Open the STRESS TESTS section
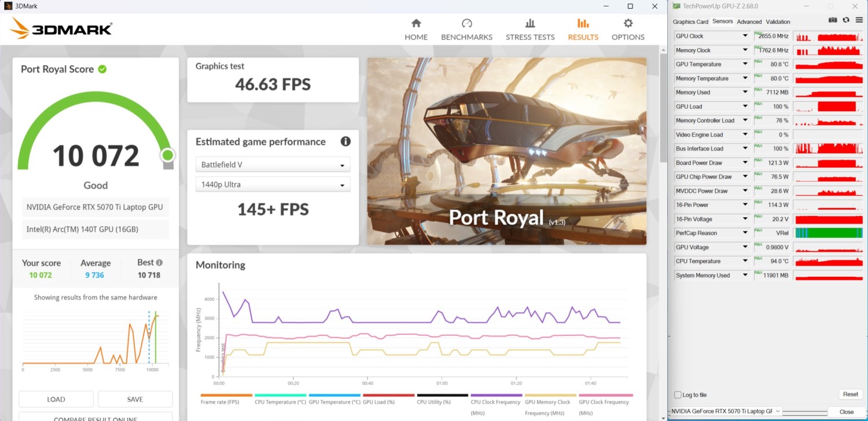Screen dimensions: 868x421 530,30
